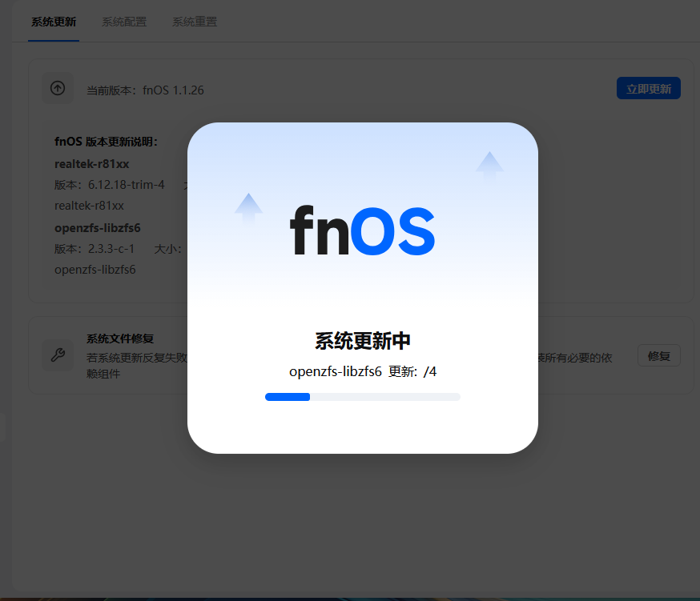Click the update progress bar
The height and width of the screenshot is (601, 700).
(363, 397)
